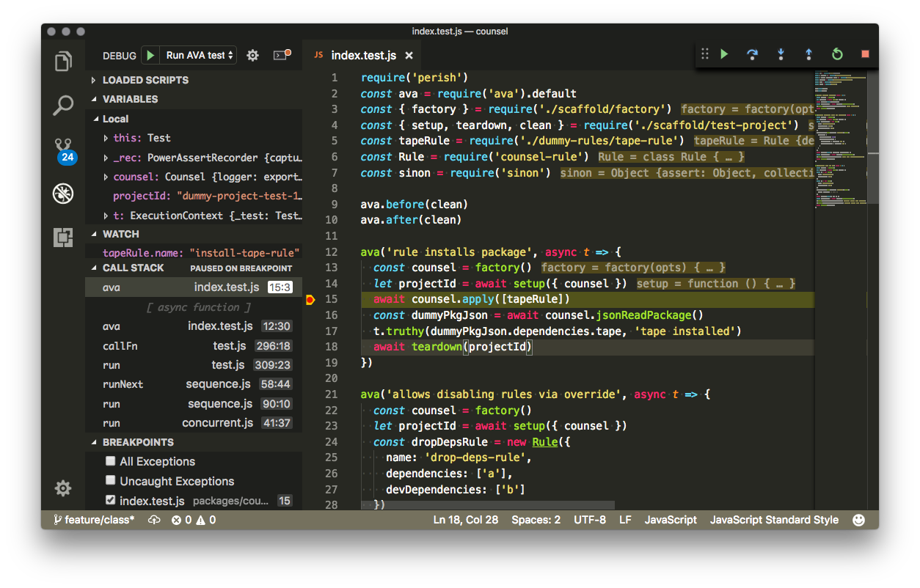The height and width of the screenshot is (588, 920).
Task: Open Problems via errors and warnings count
Action: click(194, 520)
